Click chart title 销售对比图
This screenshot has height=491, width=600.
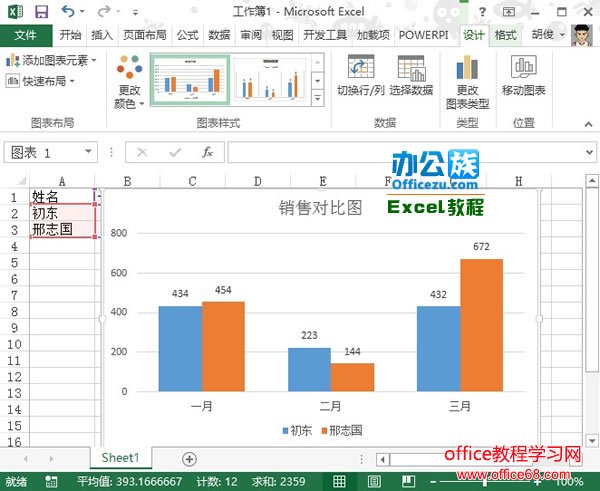tap(320, 208)
